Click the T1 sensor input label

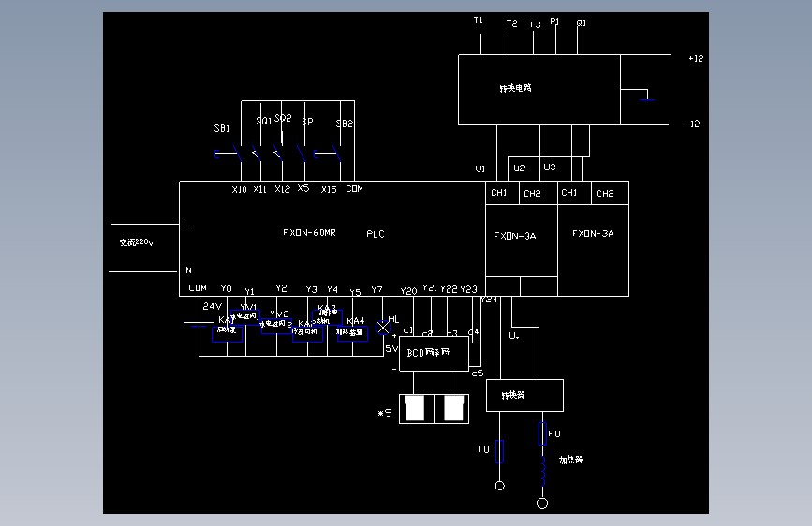478,21
